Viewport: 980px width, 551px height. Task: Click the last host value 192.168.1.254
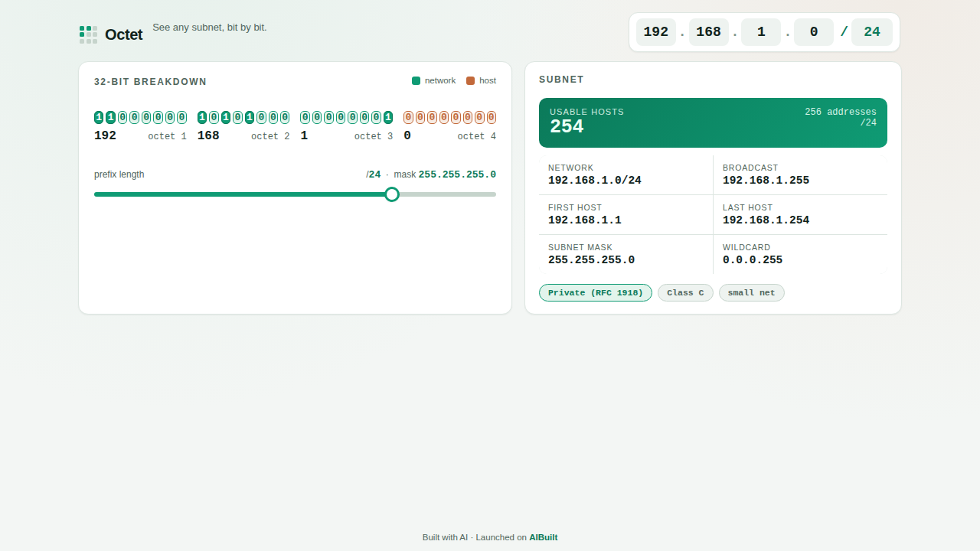pyautogui.click(x=766, y=220)
